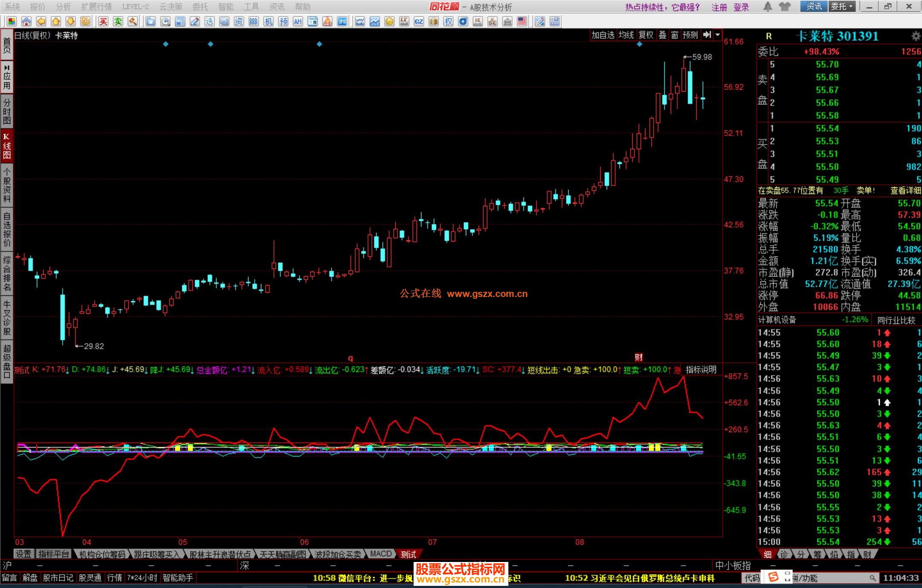Click the red 买 (buy) toolbar icon
The height and width of the screenshot is (588, 922).
103,21
